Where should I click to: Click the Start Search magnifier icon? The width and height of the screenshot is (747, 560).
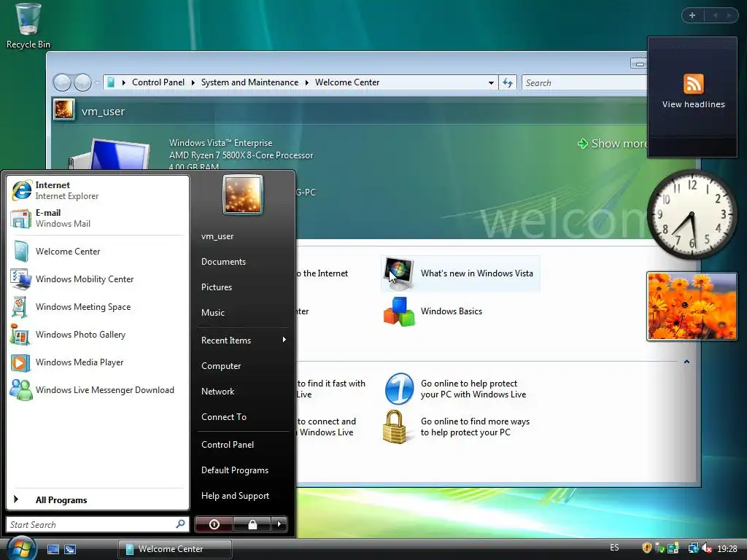(x=181, y=524)
